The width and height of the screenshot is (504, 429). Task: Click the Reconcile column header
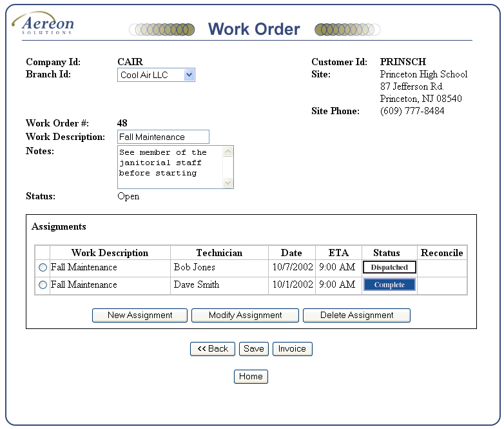pyautogui.click(x=441, y=253)
